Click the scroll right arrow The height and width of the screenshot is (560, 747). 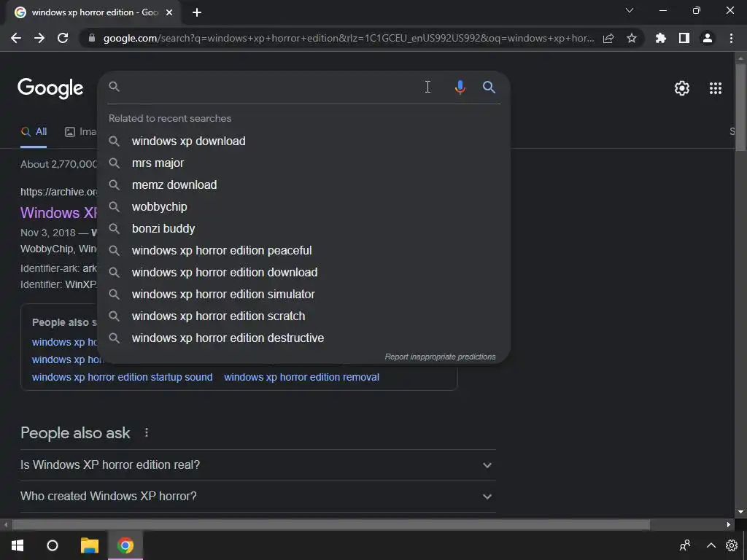(x=729, y=525)
